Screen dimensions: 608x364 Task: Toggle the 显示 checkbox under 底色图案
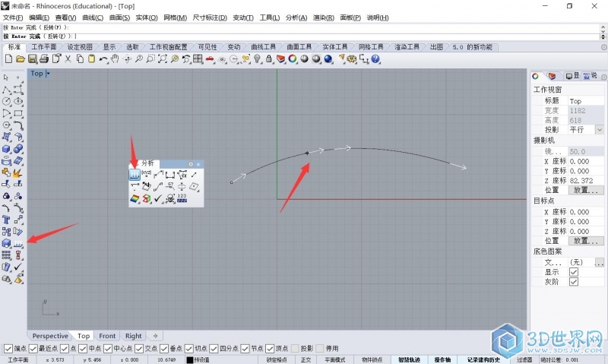click(574, 272)
